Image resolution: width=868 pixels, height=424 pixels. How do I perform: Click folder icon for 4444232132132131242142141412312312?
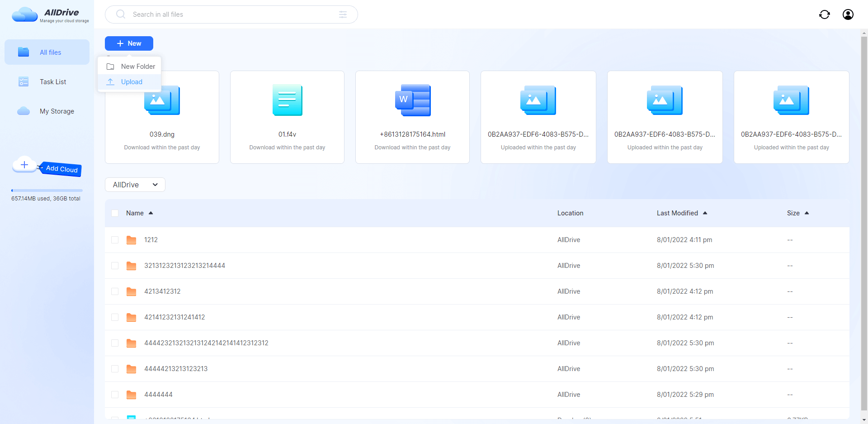[x=131, y=343]
